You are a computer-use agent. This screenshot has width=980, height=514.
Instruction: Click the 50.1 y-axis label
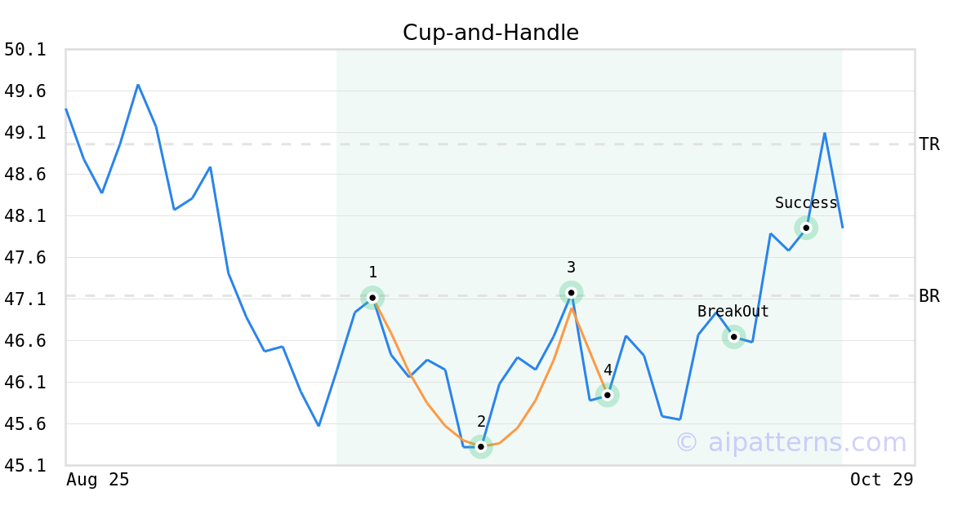point(24,50)
